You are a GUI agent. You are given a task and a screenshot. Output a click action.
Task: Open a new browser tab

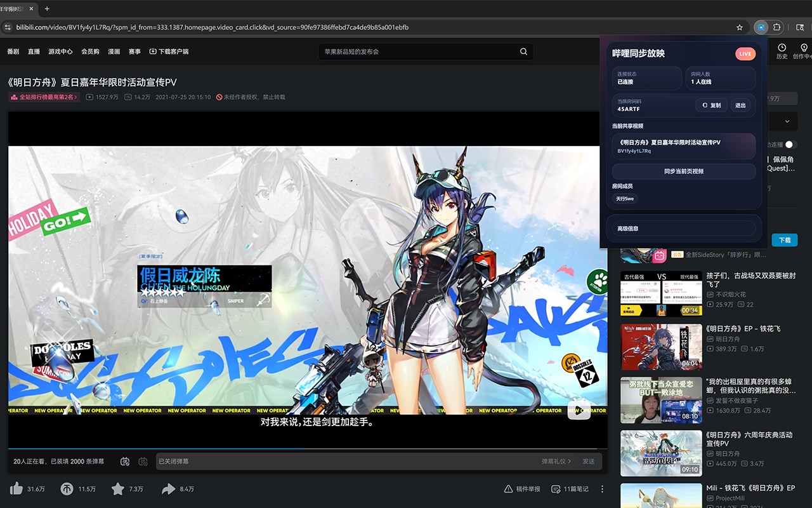[x=47, y=9]
